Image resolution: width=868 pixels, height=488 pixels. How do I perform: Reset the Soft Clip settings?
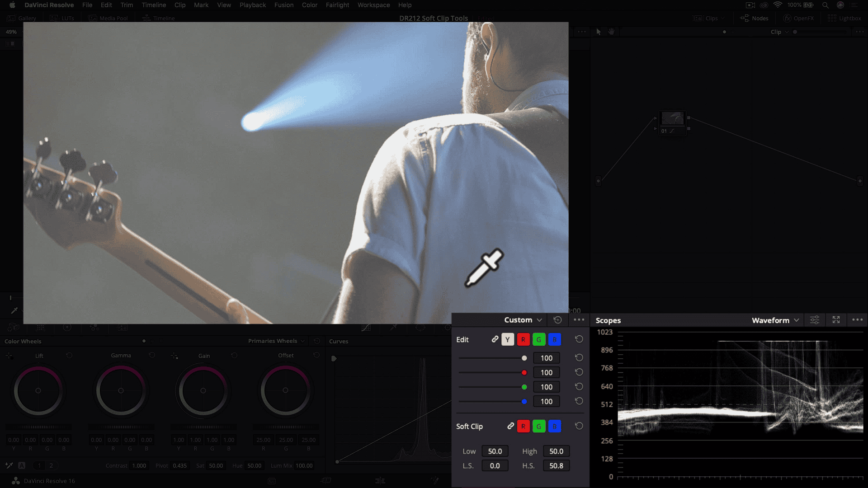(x=579, y=426)
